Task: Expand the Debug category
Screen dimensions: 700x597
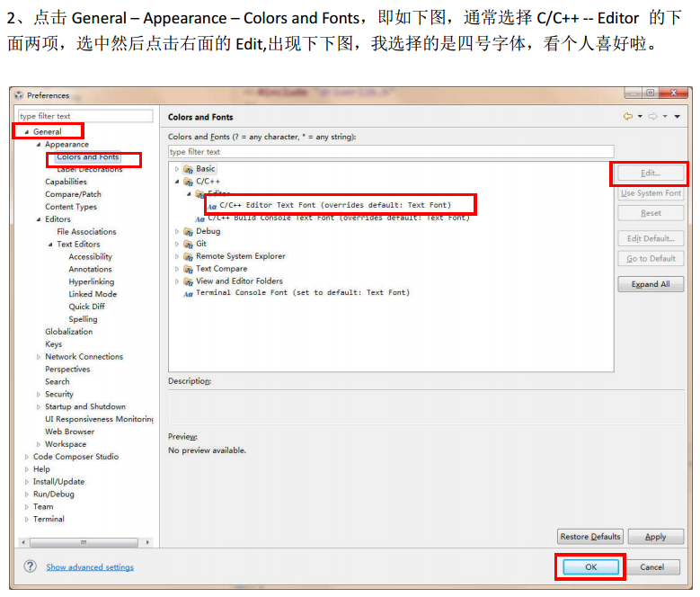Action: tap(177, 231)
